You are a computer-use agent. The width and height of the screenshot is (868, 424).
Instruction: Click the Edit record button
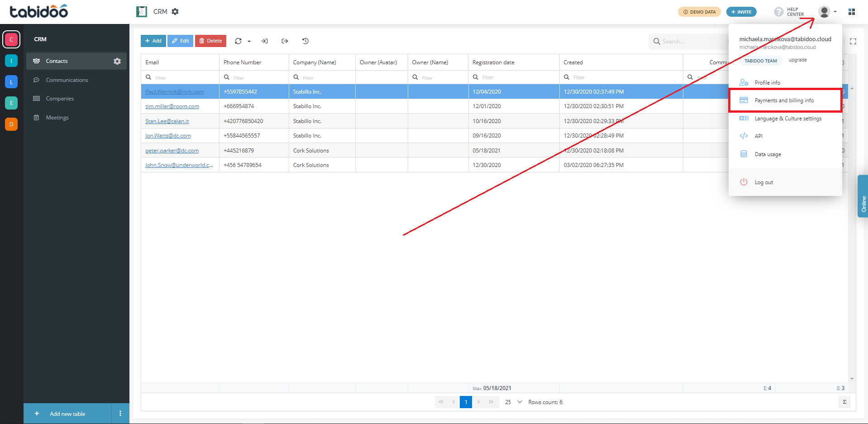point(180,41)
